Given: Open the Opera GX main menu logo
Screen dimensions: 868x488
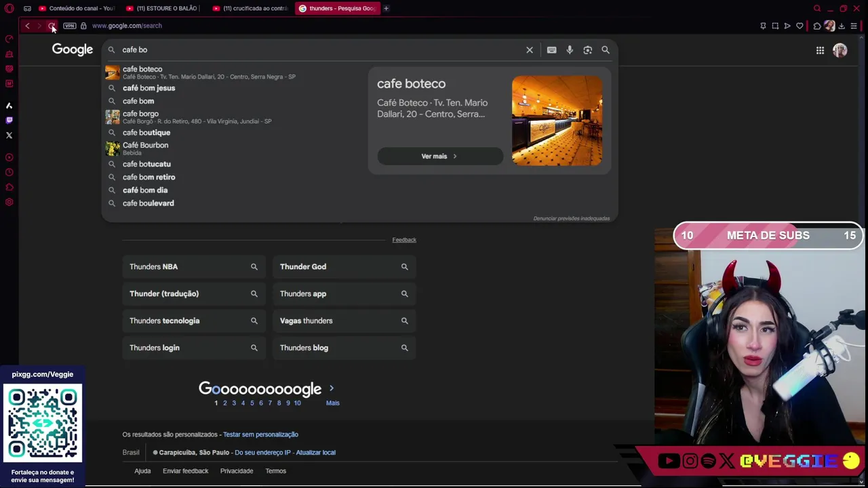Looking at the screenshot, I should [9, 8].
